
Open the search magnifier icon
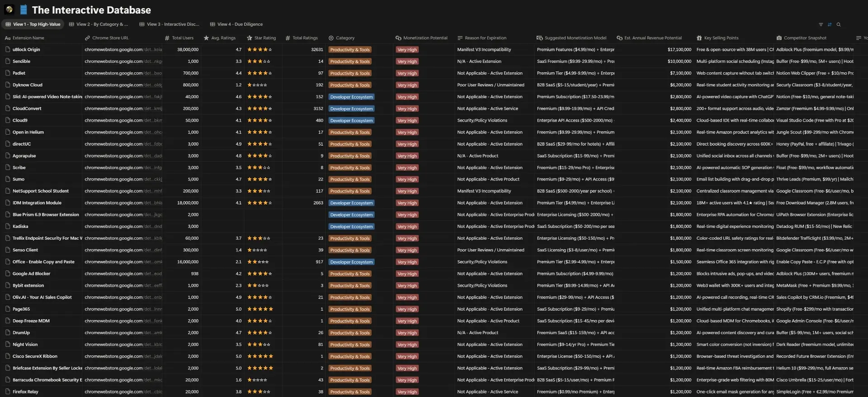pos(839,24)
